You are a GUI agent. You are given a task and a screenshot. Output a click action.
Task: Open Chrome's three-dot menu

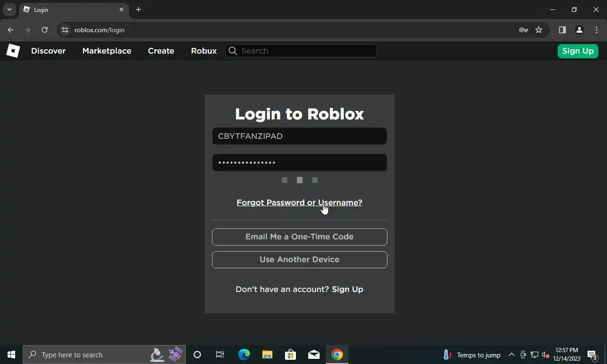(597, 30)
